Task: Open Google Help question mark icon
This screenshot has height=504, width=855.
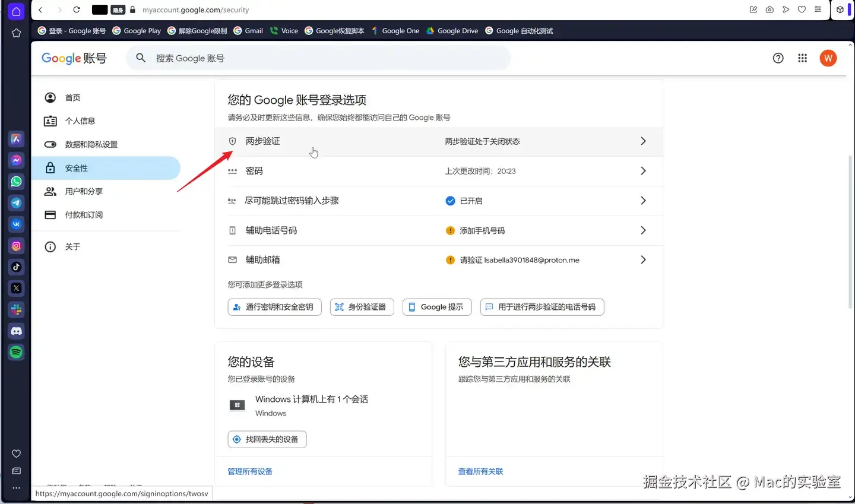Action: pyautogui.click(x=778, y=58)
